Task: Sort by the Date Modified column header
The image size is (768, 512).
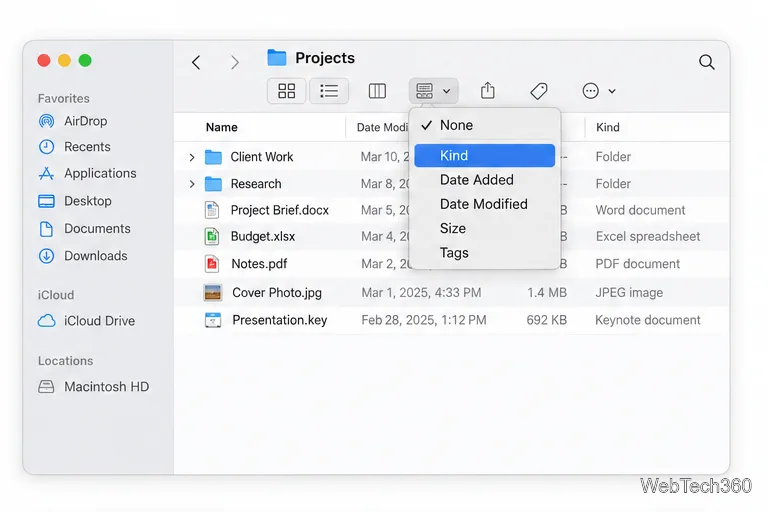Action: pos(382,127)
